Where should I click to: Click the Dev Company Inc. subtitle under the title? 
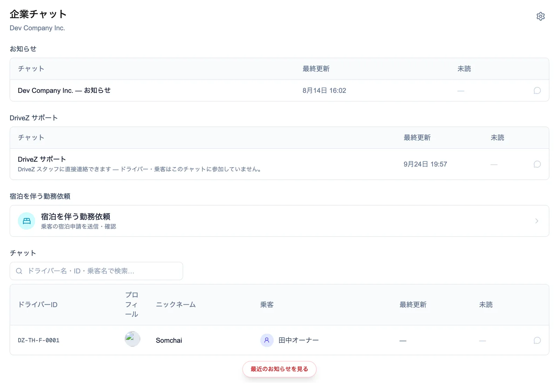(x=37, y=28)
